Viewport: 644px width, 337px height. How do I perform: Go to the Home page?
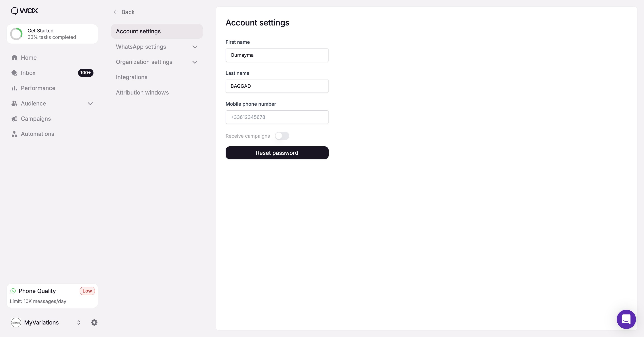[x=52, y=58]
